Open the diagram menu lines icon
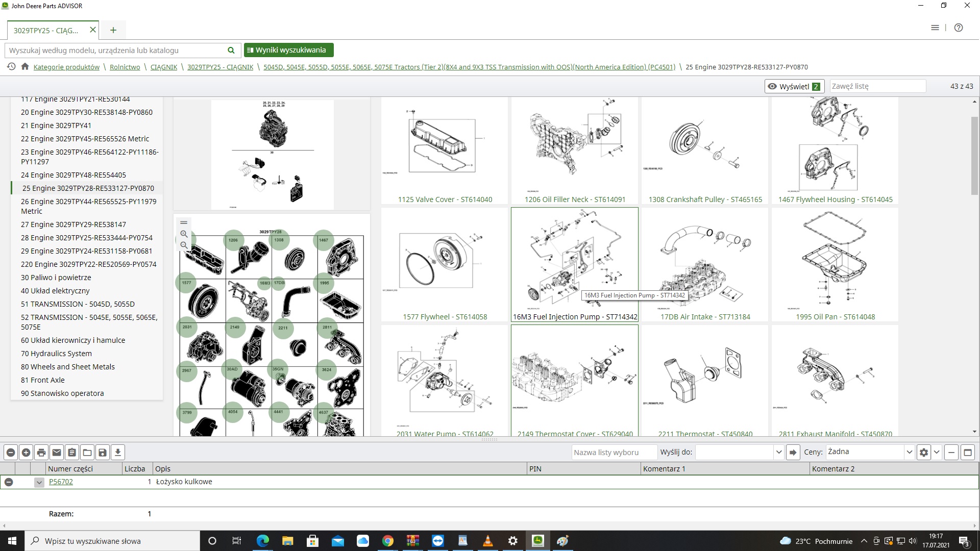 click(184, 222)
